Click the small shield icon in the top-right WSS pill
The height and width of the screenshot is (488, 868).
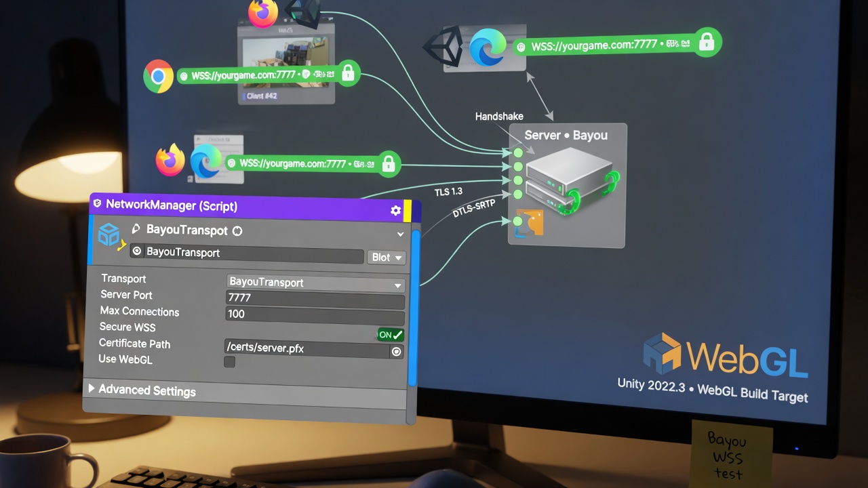click(521, 47)
